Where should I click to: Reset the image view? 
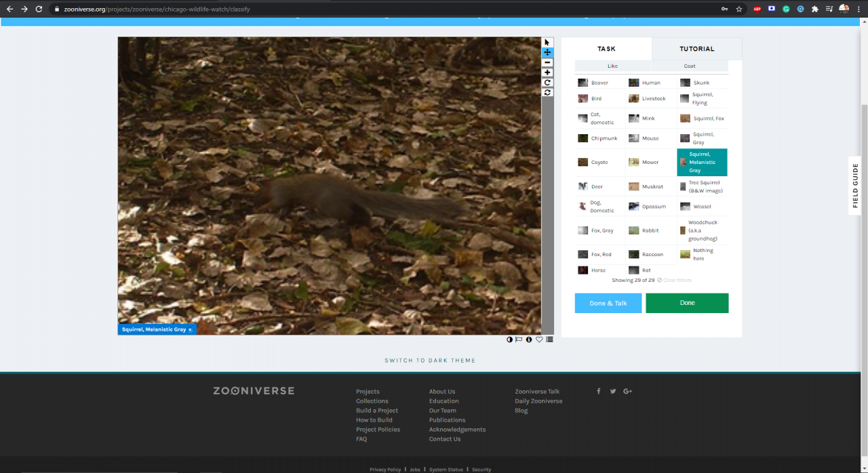pyautogui.click(x=547, y=92)
